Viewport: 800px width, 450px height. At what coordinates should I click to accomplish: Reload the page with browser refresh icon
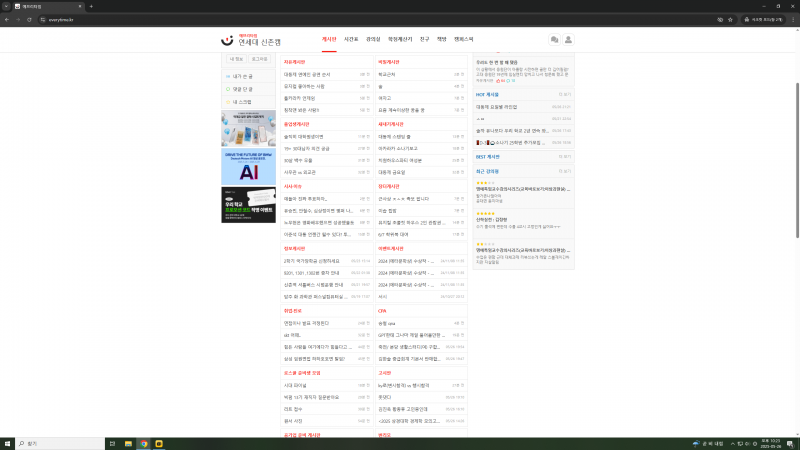29,20
